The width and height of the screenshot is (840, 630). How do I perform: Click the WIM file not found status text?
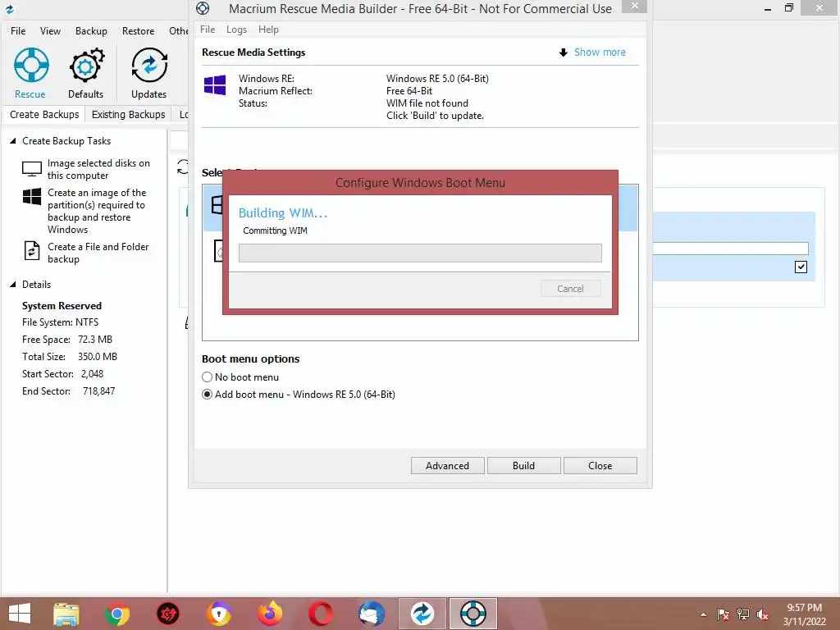tap(427, 103)
